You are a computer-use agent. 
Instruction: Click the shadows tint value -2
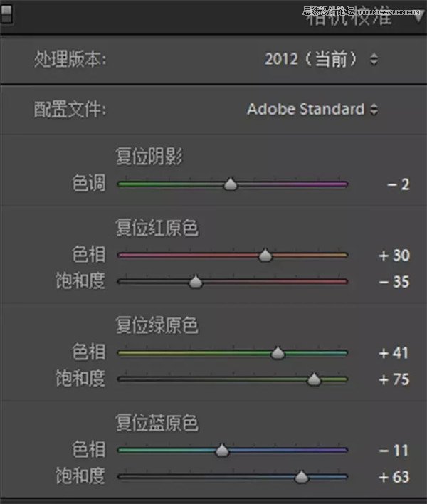[x=399, y=184]
